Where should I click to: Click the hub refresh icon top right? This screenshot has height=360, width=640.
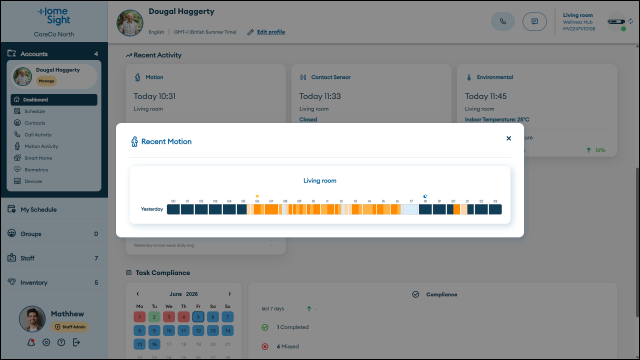[x=631, y=21]
